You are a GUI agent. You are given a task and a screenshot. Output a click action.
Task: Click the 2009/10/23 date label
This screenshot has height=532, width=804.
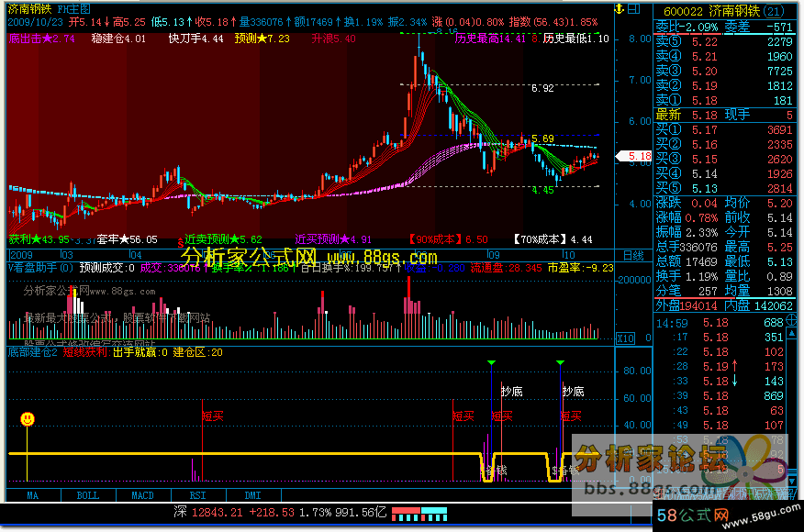click(36, 22)
